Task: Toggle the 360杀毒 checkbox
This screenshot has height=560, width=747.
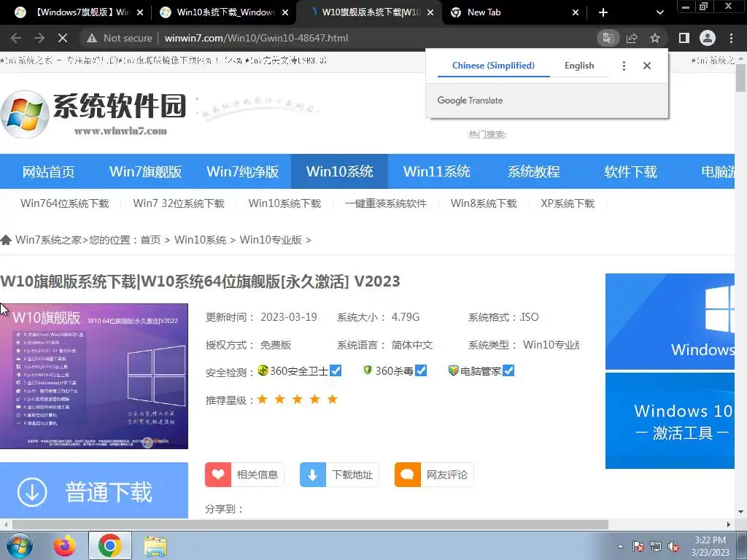Action: point(421,370)
